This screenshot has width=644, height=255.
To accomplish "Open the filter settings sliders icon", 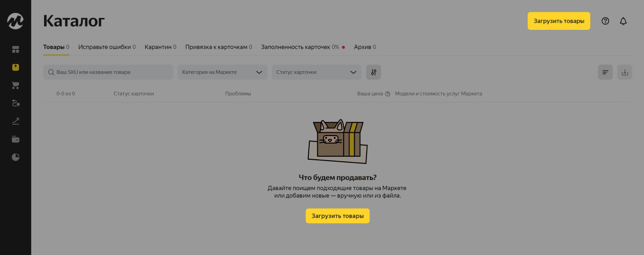I will click(x=374, y=72).
